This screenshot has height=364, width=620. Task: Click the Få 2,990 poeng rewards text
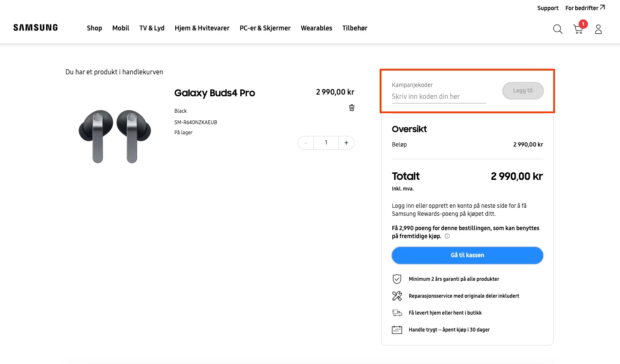point(465,232)
